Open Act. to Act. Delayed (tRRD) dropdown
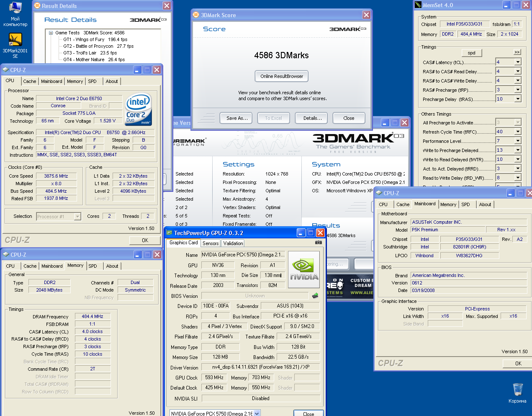 518,168
